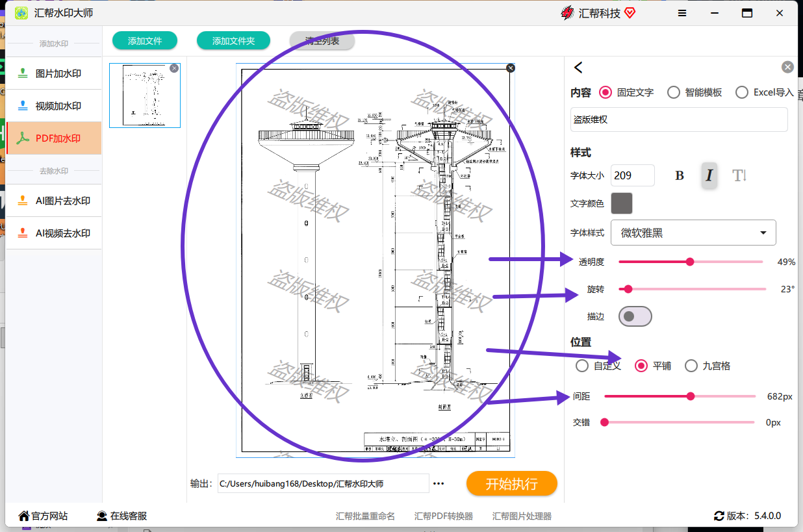This screenshot has width=803, height=532.
Task: Open the 汇帮PDF转换器 link
Action: tap(444, 516)
